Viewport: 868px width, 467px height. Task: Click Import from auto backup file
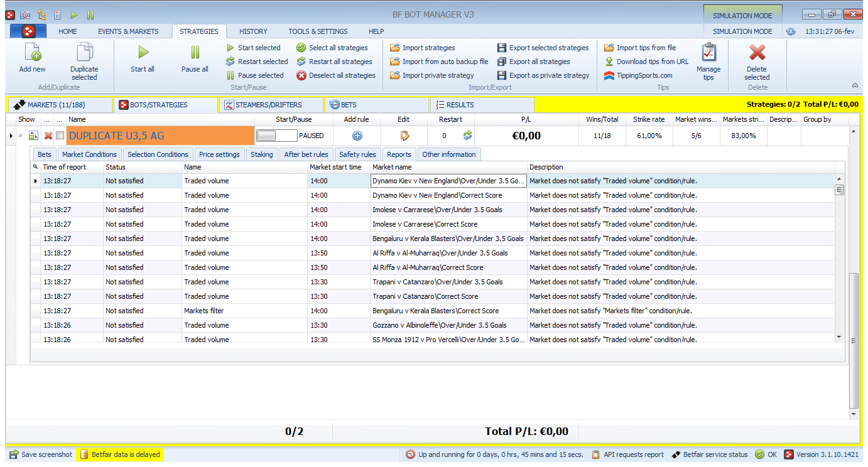click(x=439, y=62)
